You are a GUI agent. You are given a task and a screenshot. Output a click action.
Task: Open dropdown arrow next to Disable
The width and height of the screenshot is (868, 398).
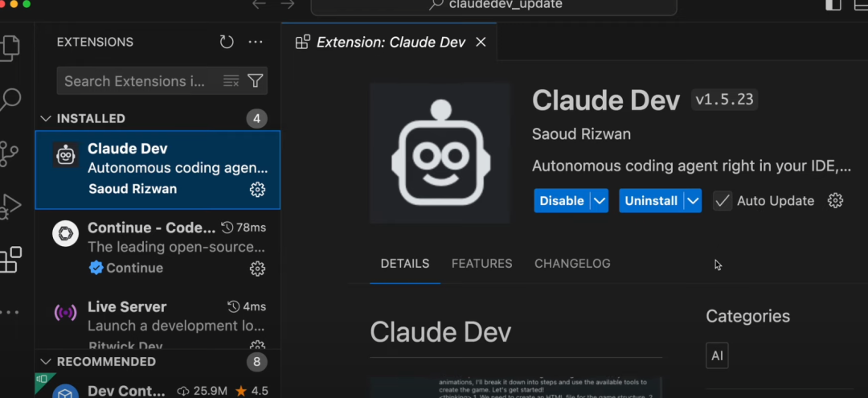click(x=600, y=201)
